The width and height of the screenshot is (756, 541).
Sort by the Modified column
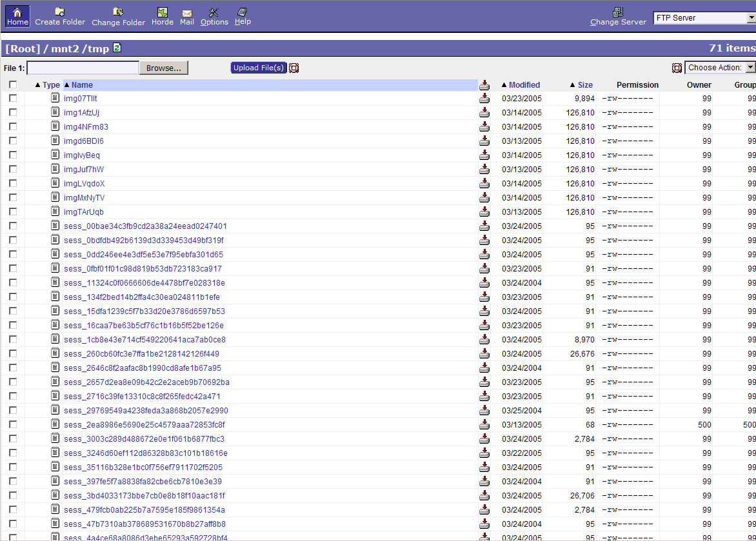pos(524,85)
